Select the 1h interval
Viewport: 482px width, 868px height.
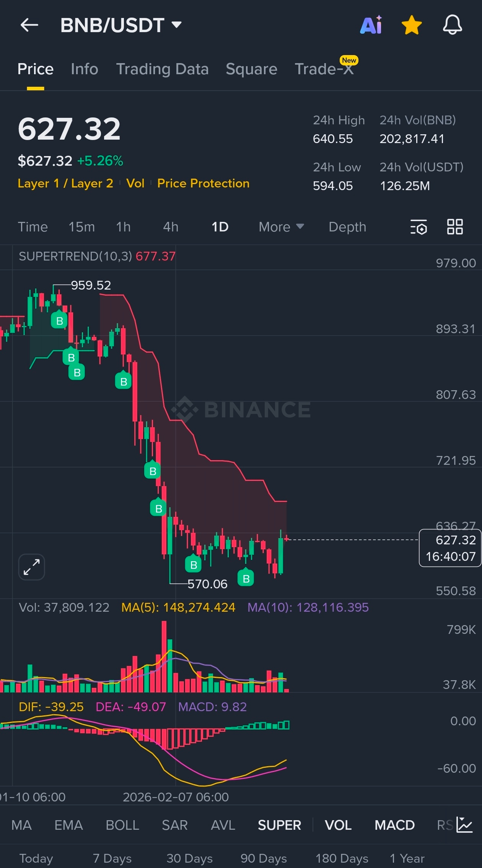tap(123, 227)
